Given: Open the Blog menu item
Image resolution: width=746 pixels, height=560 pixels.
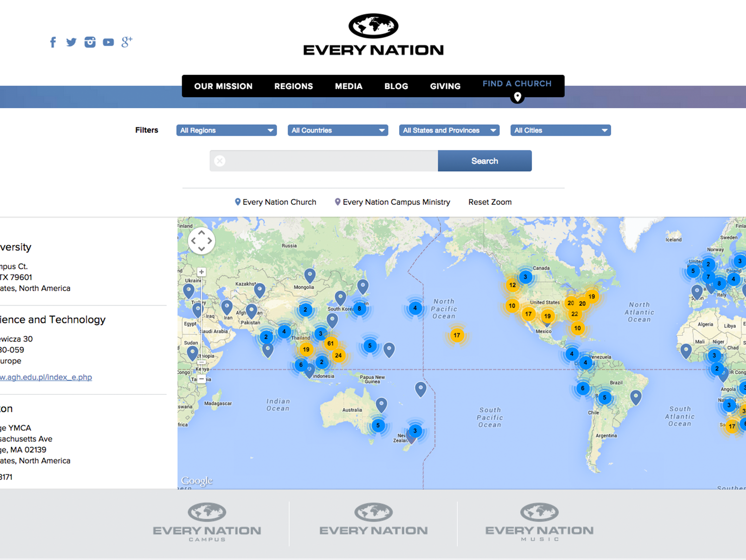Looking at the screenshot, I should pos(396,87).
